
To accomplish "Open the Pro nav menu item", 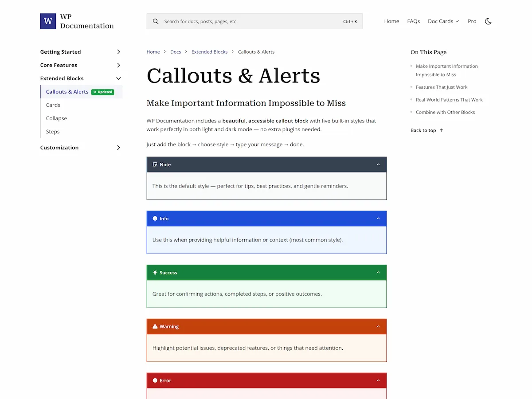I will click(x=472, y=21).
